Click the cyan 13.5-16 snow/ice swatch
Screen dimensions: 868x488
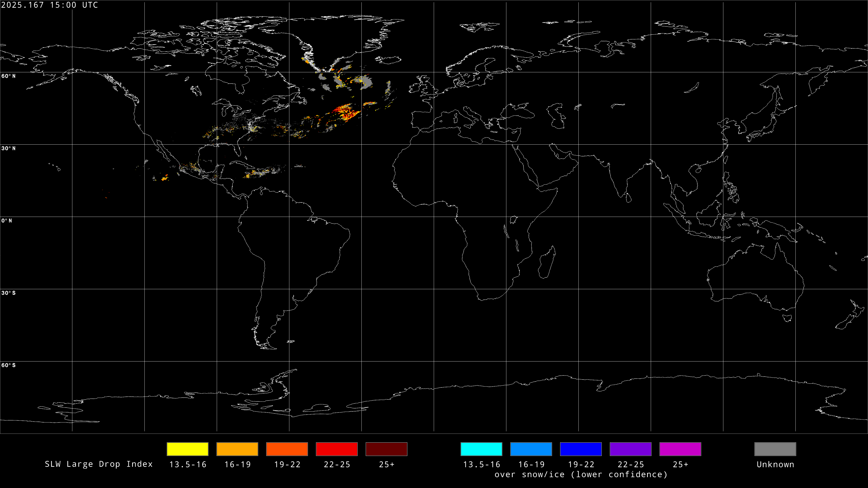[x=481, y=449]
